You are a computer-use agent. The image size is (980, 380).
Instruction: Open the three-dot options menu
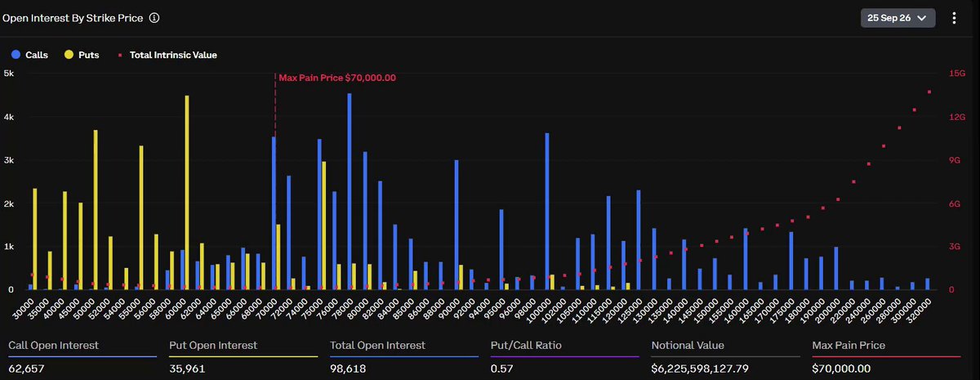(954, 17)
